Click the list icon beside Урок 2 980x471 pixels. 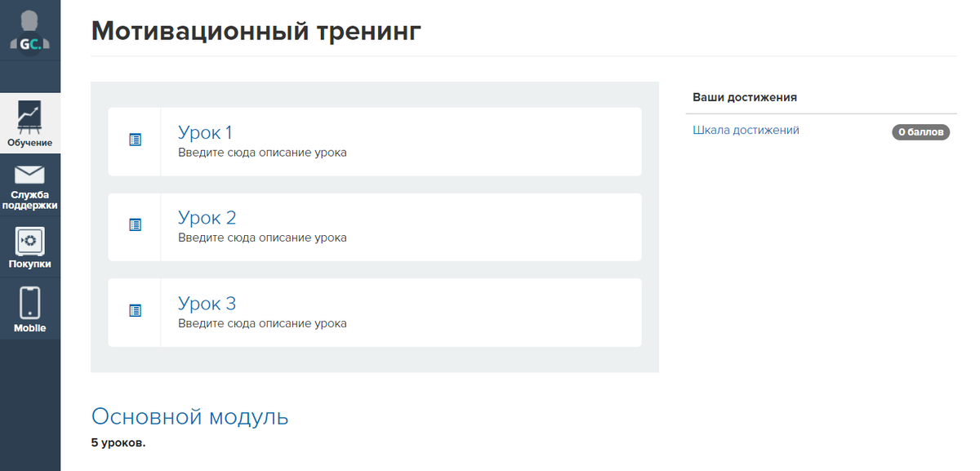pyautogui.click(x=136, y=225)
